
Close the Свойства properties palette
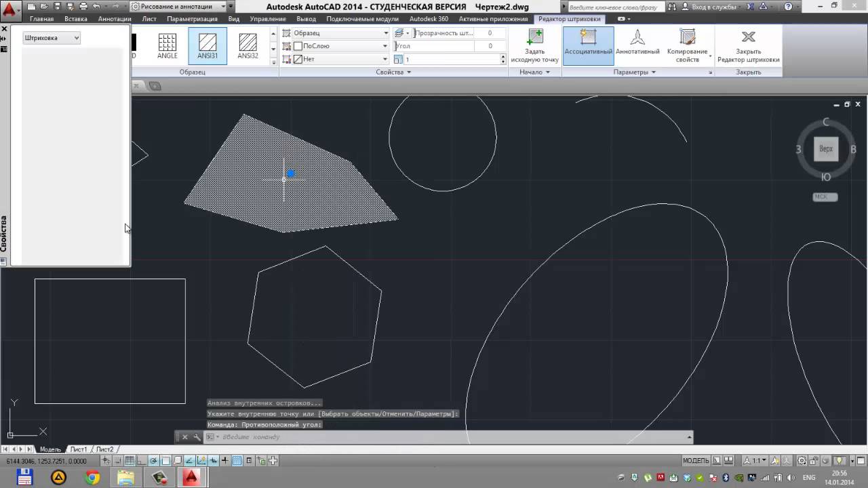pos(4,30)
